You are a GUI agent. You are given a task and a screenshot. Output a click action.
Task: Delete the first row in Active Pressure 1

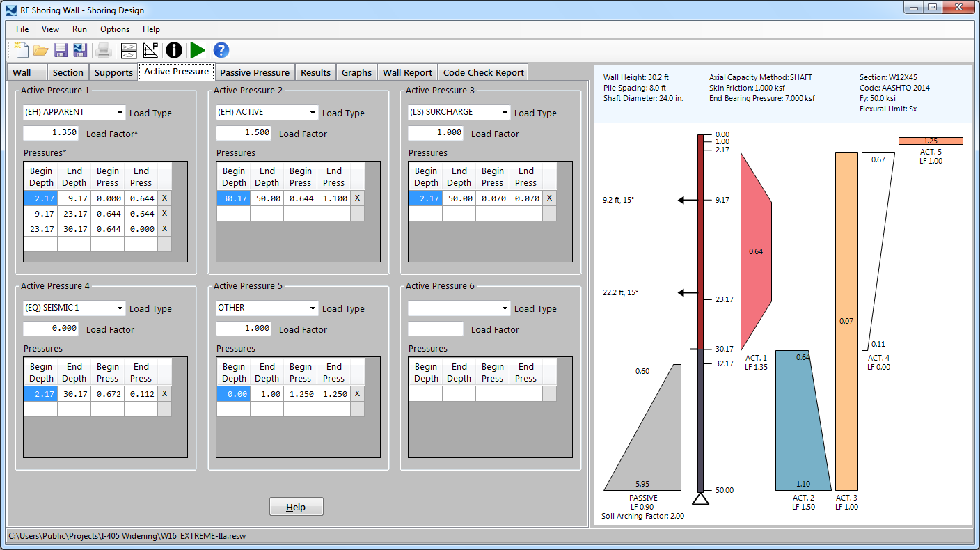tap(164, 198)
